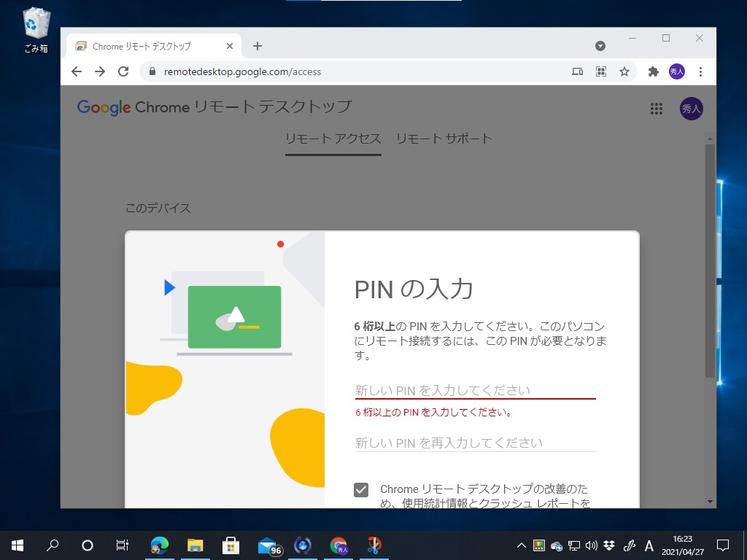The image size is (747, 560).
Task: Bookmark this page with the star icon
Action: (624, 71)
